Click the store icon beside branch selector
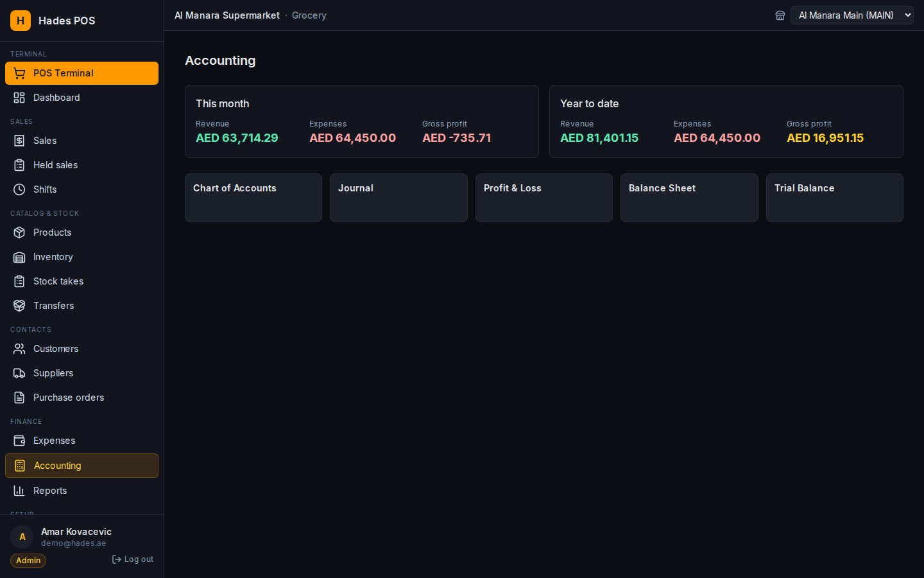Image resolution: width=924 pixels, height=578 pixels. [x=780, y=15]
